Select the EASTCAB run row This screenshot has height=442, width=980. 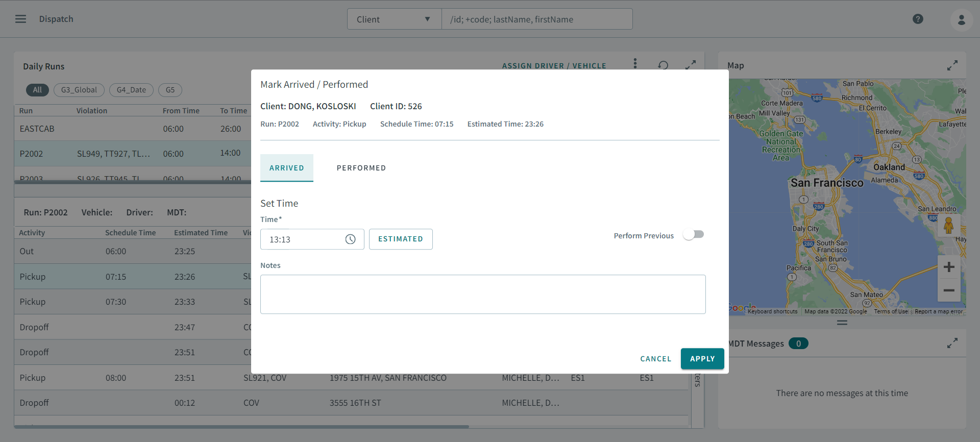coord(132,129)
